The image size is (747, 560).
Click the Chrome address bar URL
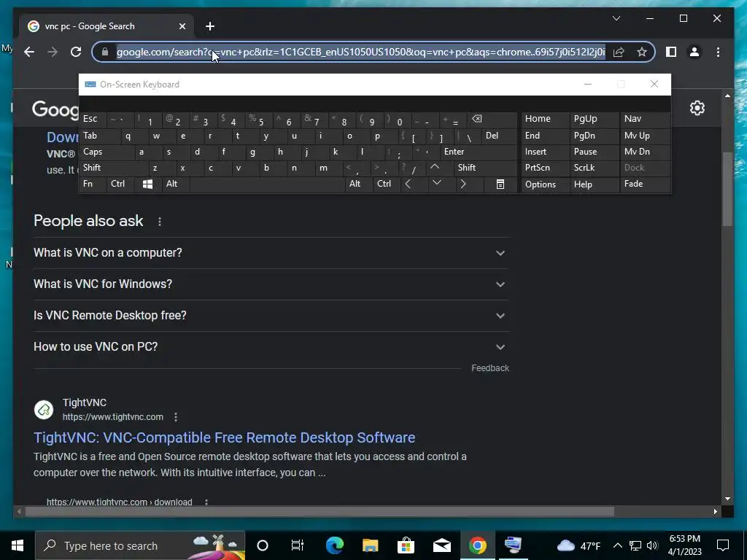360,52
